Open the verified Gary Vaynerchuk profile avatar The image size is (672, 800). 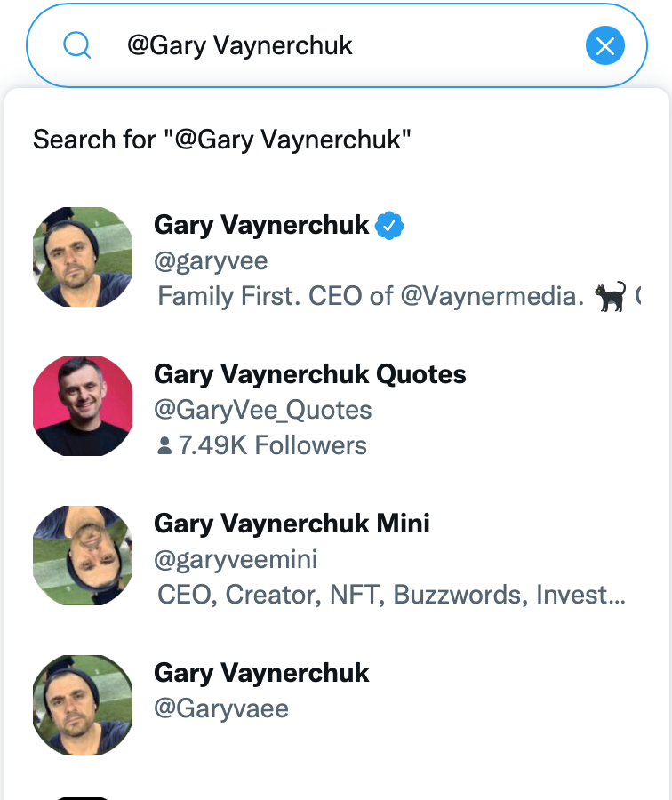(x=83, y=257)
